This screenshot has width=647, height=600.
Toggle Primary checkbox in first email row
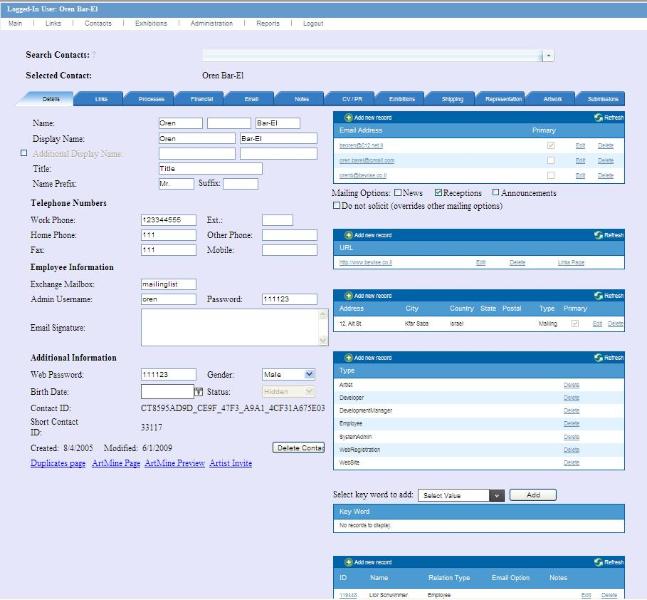pos(550,146)
